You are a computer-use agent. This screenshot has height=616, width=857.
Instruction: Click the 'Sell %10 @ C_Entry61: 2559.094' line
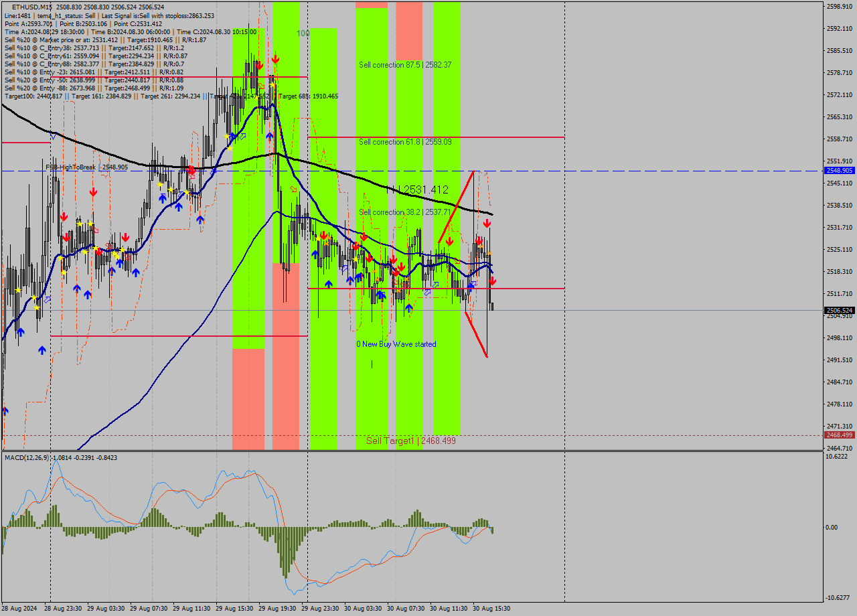(x=96, y=56)
